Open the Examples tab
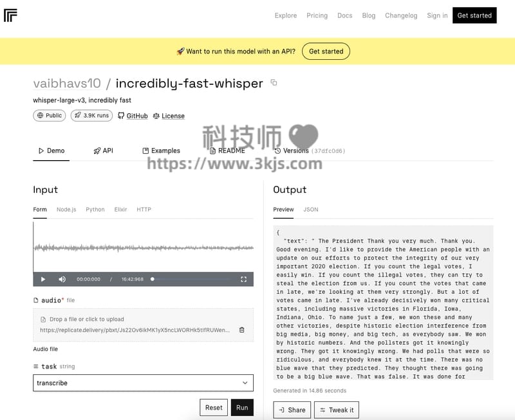The width and height of the screenshot is (515, 420). [x=162, y=151]
